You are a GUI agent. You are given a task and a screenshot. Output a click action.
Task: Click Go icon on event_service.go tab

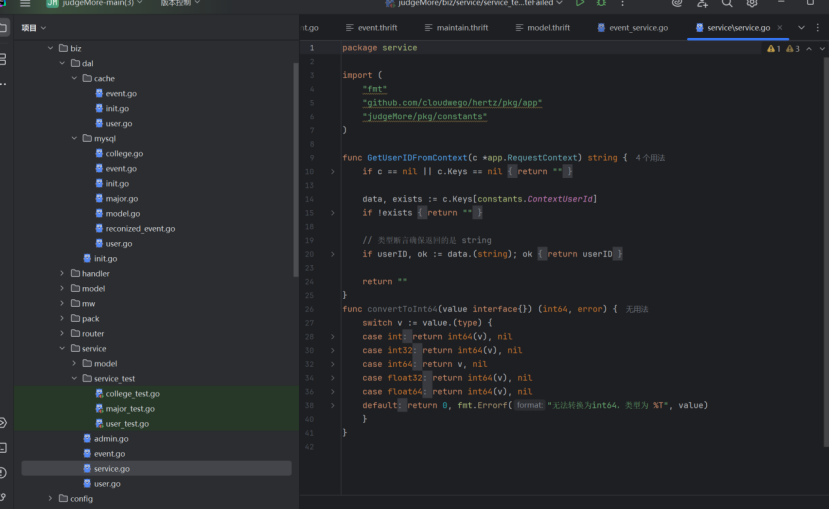(601, 27)
